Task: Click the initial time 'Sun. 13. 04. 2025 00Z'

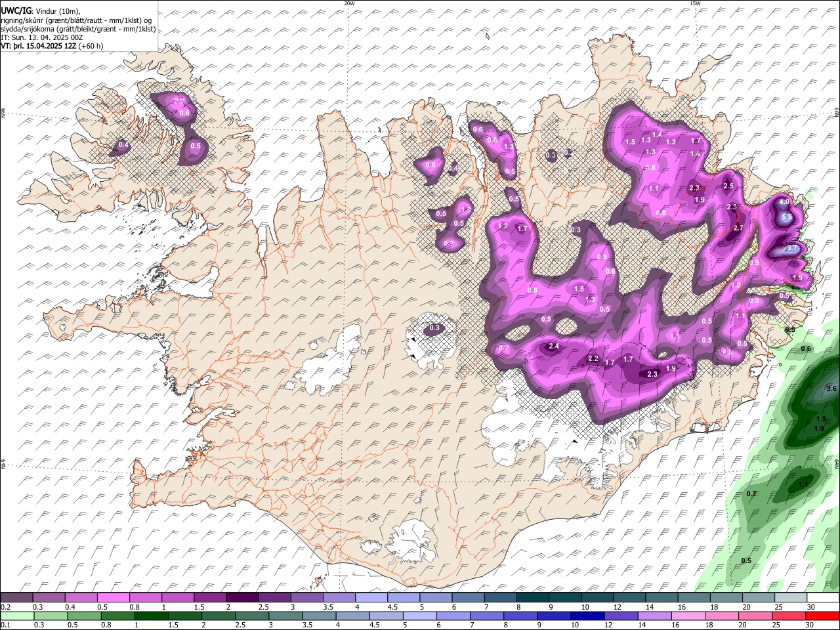Action: pos(47,37)
